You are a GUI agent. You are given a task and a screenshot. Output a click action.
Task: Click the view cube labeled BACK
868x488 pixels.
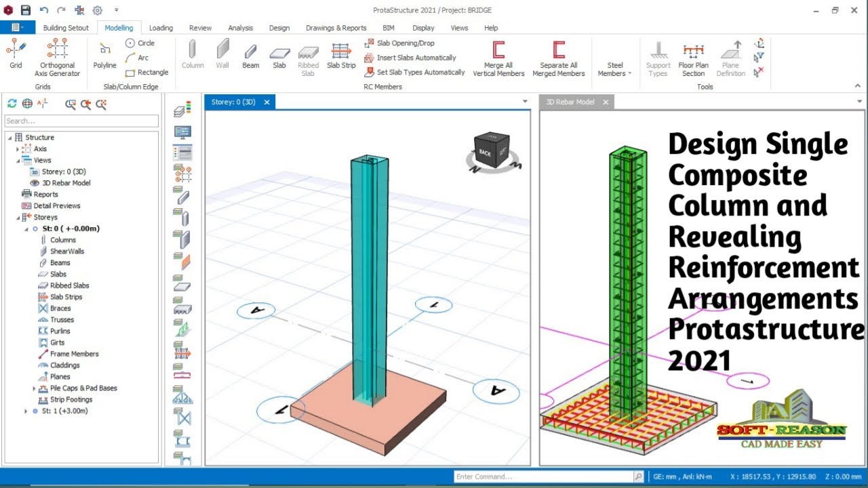pyautogui.click(x=491, y=150)
